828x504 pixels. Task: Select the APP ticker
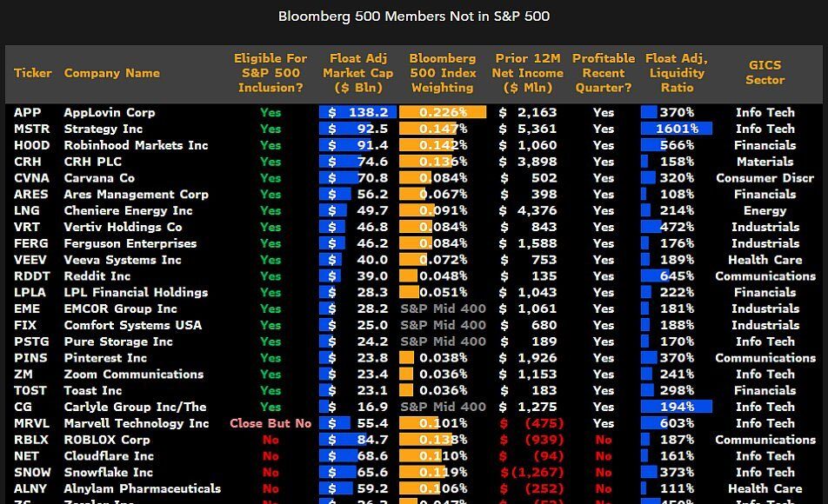(28, 112)
